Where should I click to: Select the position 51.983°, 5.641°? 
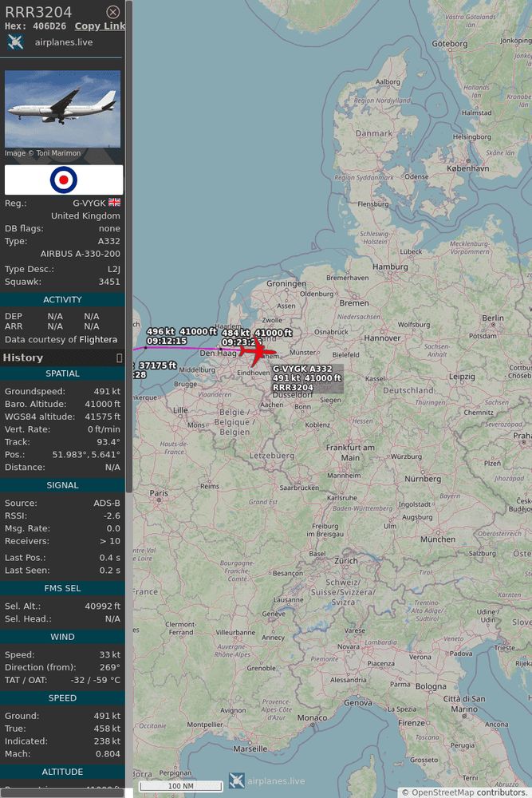[86, 455]
